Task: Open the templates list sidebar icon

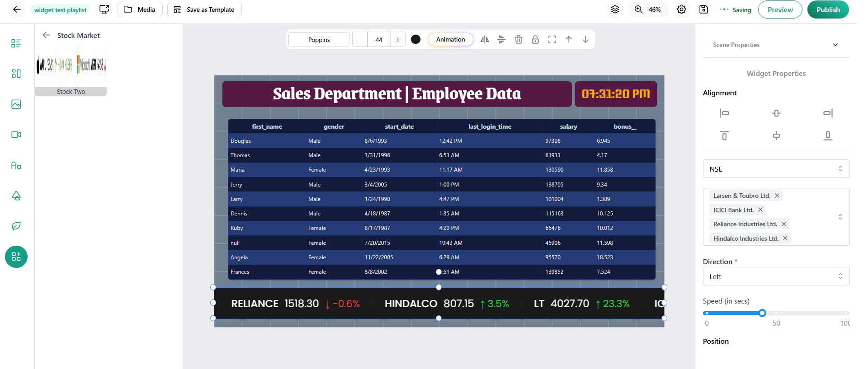Action: (x=16, y=43)
